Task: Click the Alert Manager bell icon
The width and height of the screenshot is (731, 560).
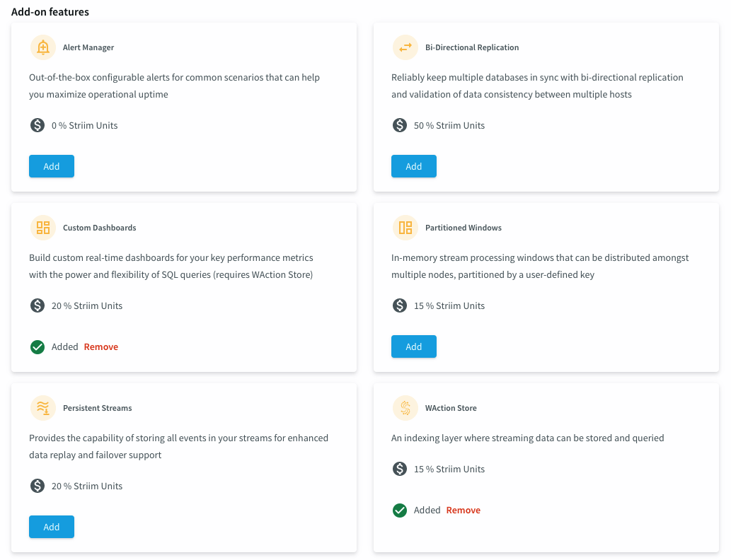Action: click(43, 47)
